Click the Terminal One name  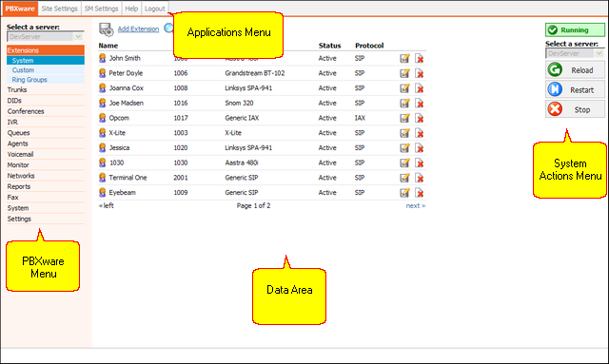pos(128,178)
